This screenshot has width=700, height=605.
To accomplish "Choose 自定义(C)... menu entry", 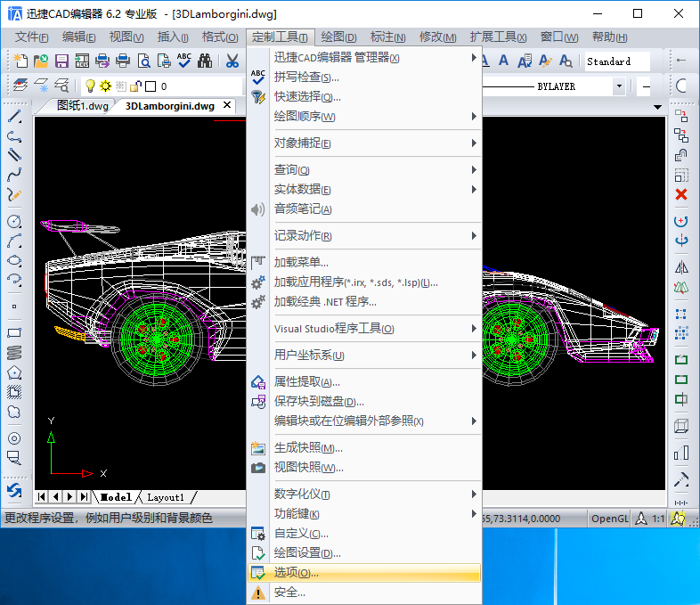I will pos(364,534).
